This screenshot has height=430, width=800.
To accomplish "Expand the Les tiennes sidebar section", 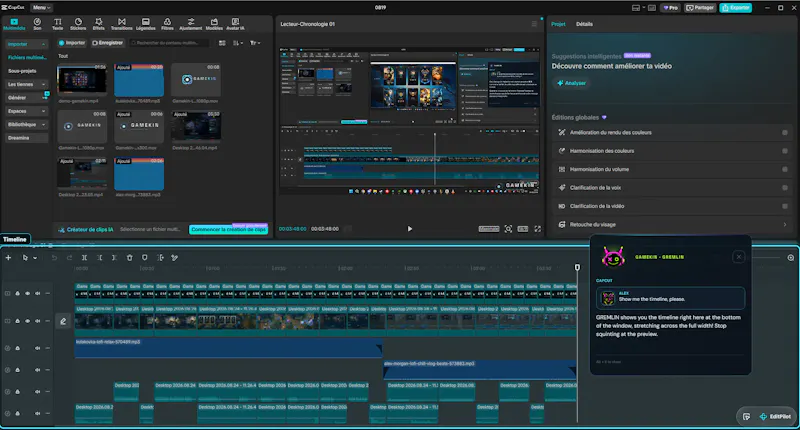I will pyautogui.click(x=27, y=84).
